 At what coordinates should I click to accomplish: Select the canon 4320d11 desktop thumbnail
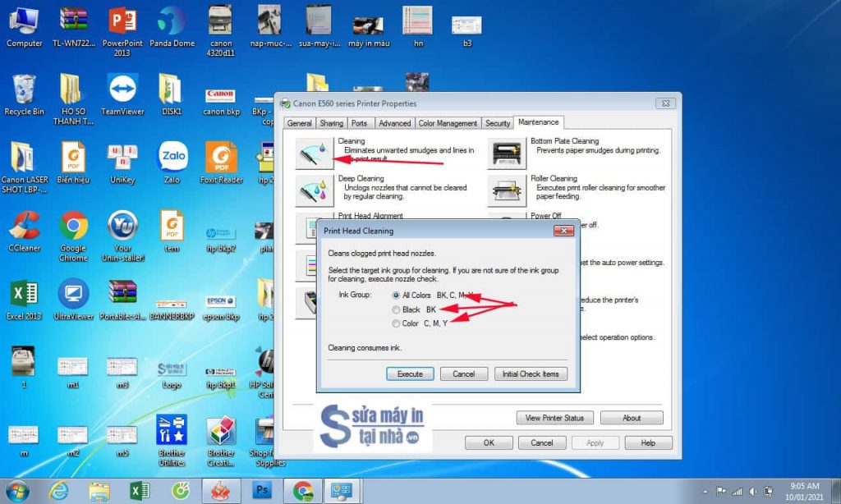[221, 31]
